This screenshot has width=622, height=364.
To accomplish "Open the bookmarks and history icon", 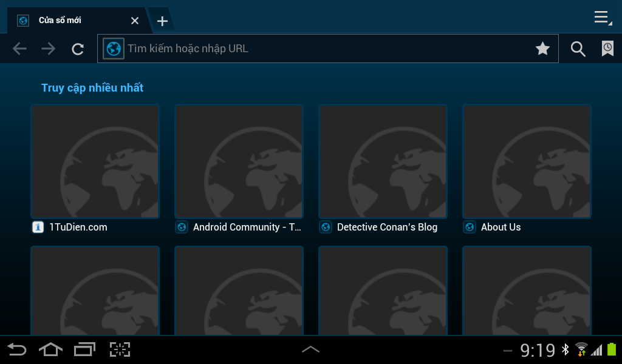I will click(x=607, y=49).
